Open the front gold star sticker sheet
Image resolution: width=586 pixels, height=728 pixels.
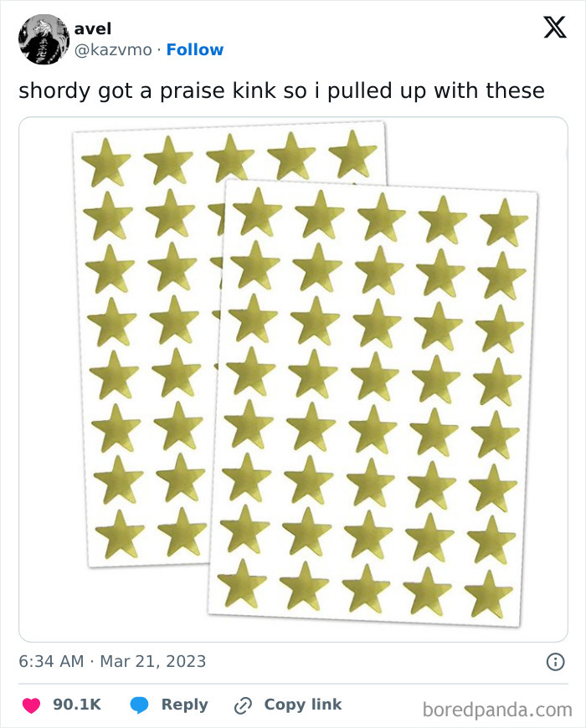pos(373,402)
